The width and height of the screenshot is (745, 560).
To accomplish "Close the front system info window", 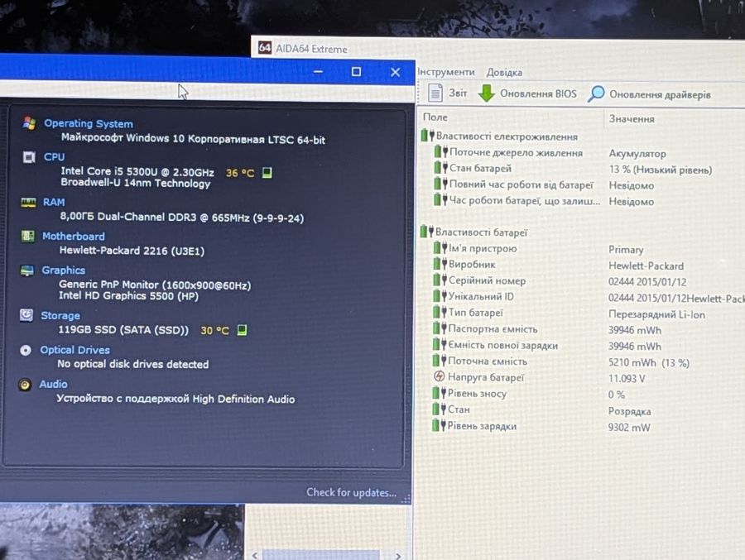I will click(395, 72).
